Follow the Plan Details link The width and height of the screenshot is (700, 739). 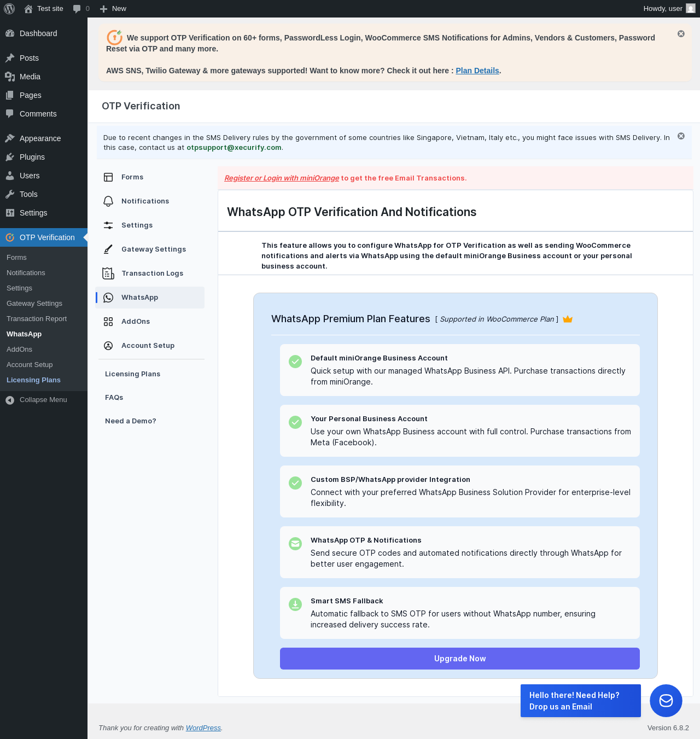[x=477, y=71]
